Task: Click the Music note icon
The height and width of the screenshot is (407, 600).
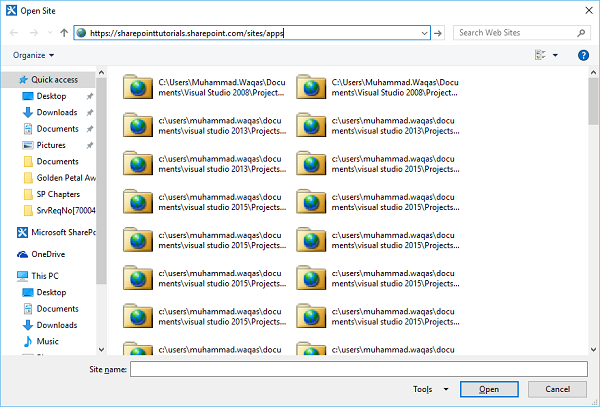Action: pyautogui.click(x=28, y=341)
